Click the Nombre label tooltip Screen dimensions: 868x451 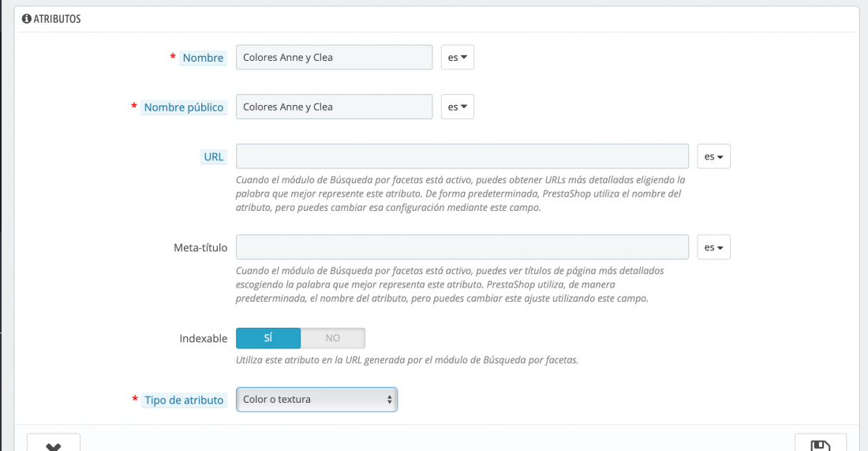203,58
